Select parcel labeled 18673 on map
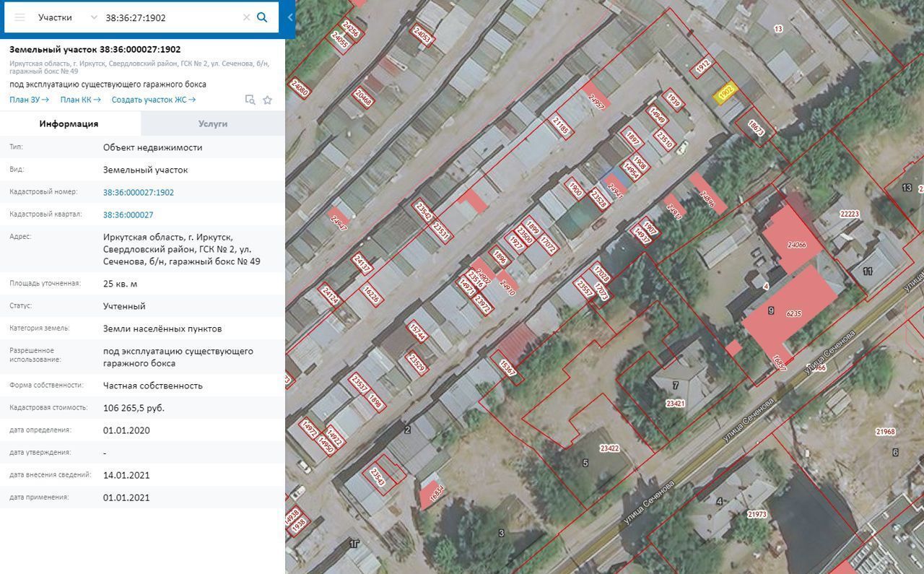The height and width of the screenshot is (574, 924). point(756,129)
